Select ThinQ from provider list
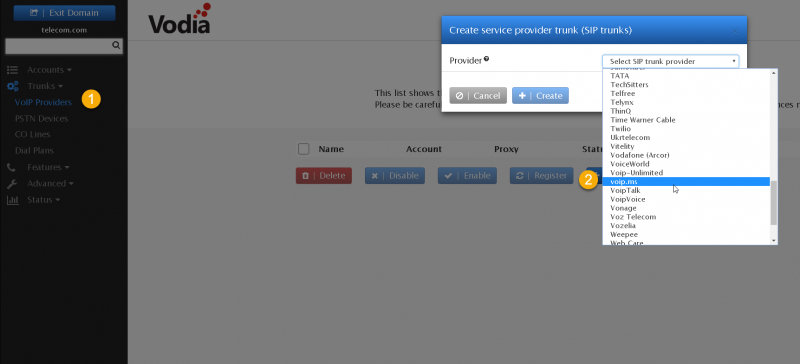Image resolution: width=800 pixels, height=364 pixels. pyautogui.click(x=686, y=111)
